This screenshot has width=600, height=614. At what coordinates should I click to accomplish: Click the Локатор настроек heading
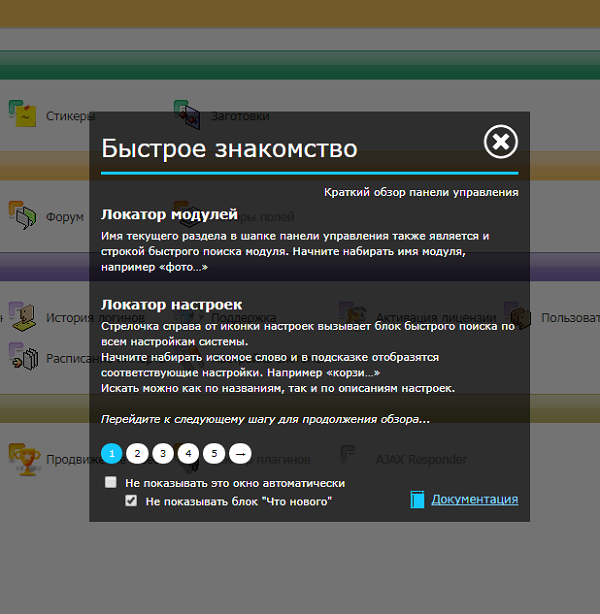[x=172, y=304]
